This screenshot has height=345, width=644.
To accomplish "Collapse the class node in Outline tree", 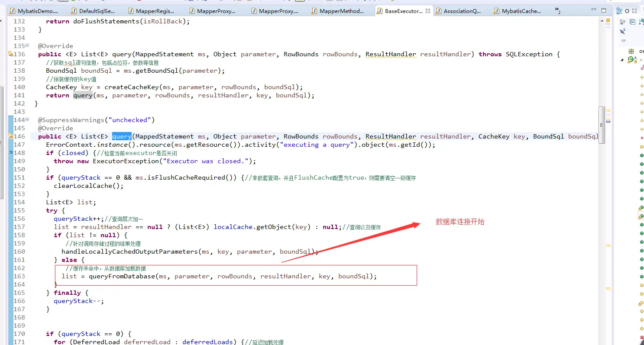I will (623, 60).
